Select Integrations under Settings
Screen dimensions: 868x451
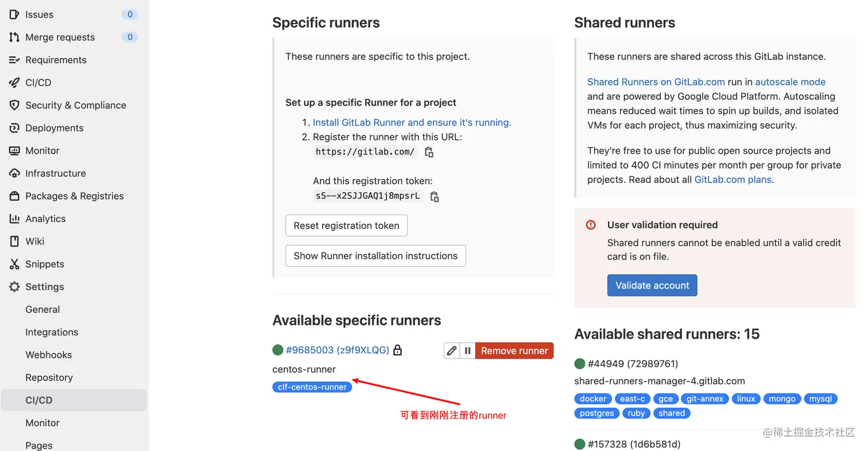coord(52,332)
